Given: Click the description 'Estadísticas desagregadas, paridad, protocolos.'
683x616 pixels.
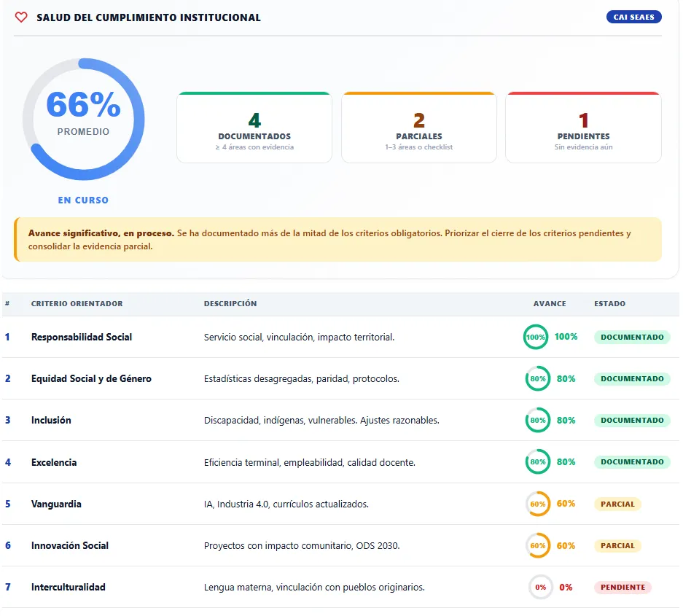Looking at the screenshot, I should click(x=302, y=378).
